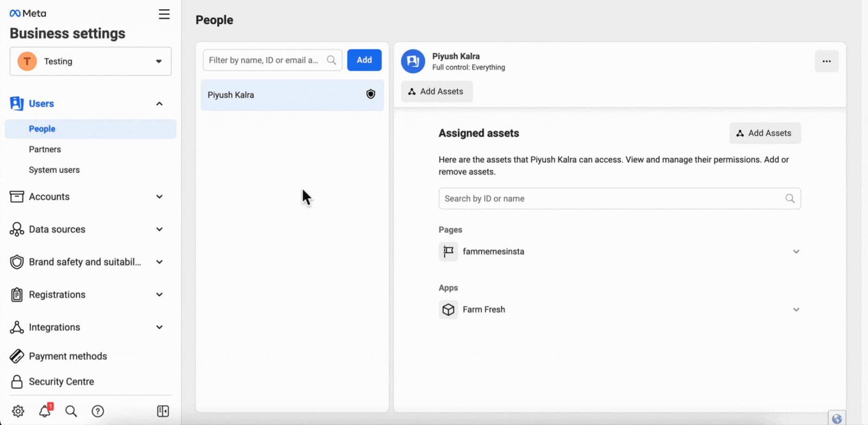This screenshot has height=425, width=868.
Task: Expand the Data sources chevron
Action: [x=159, y=229]
